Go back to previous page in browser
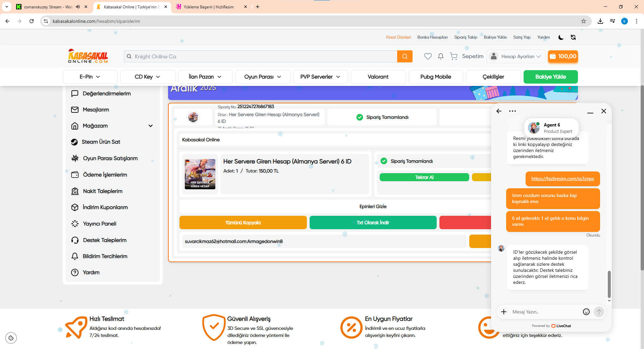644x349 pixels. coord(7,21)
